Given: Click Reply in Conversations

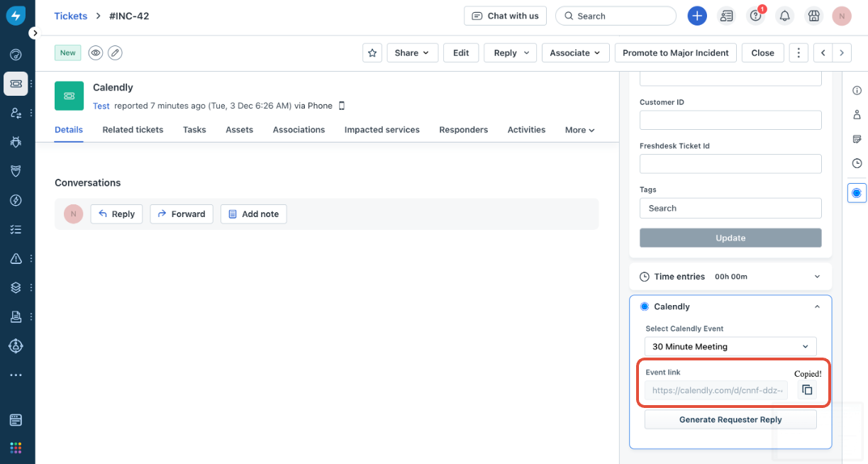Looking at the screenshot, I should (117, 214).
